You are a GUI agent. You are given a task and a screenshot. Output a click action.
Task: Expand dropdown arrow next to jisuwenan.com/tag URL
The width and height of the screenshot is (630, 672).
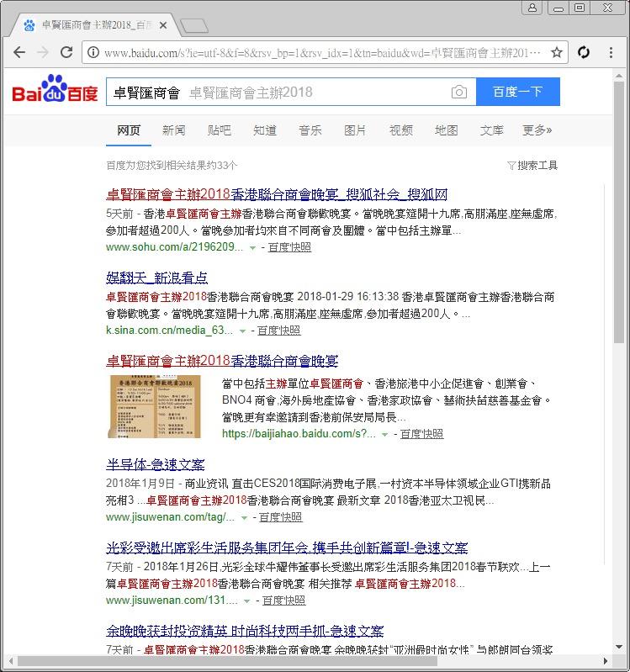tap(244, 518)
